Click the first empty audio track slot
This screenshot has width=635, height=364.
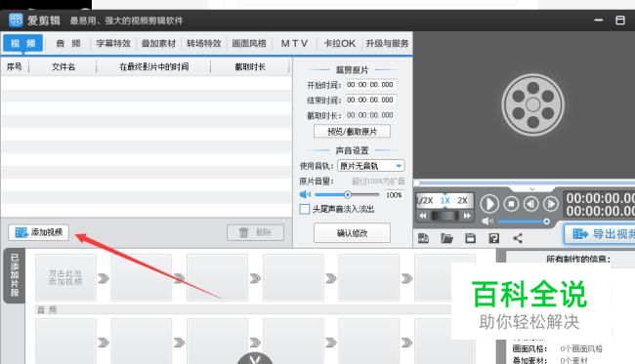pyautogui.click(x=65, y=341)
